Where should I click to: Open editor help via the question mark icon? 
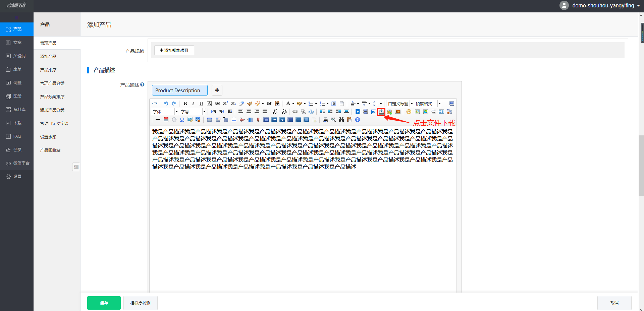358,120
